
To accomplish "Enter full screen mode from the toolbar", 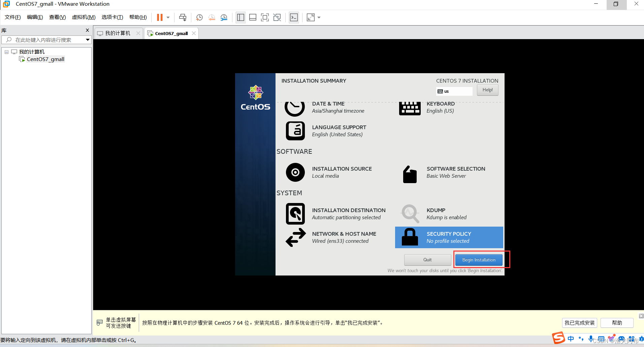I will [x=265, y=17].
